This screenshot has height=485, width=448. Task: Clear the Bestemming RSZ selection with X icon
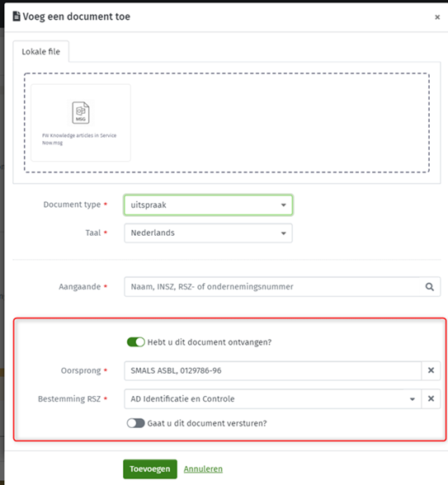coord(431,399)
